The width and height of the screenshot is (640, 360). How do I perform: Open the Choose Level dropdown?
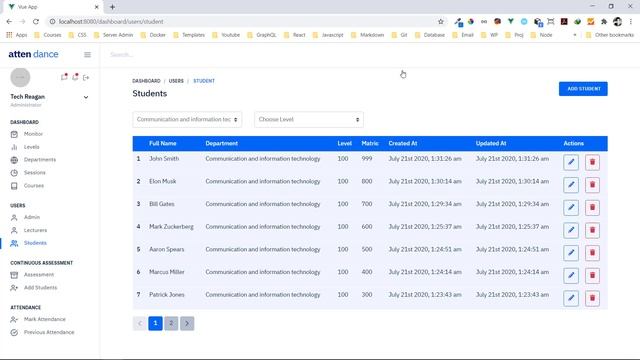click(309, 120)
